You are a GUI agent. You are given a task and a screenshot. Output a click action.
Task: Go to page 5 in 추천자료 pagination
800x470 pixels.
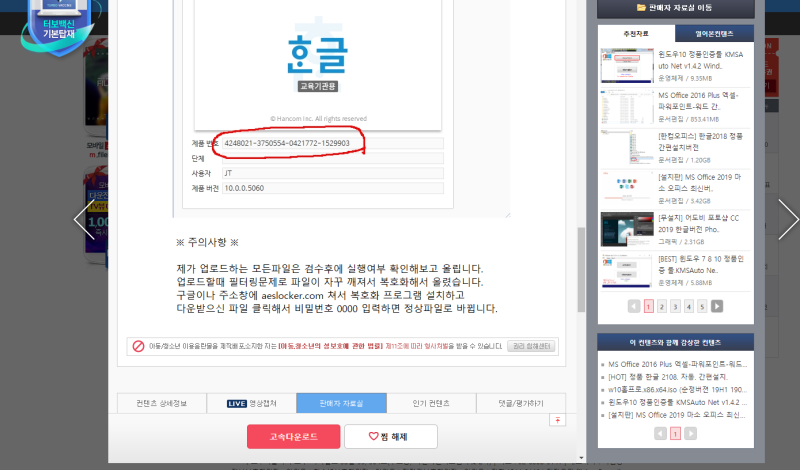702,306
